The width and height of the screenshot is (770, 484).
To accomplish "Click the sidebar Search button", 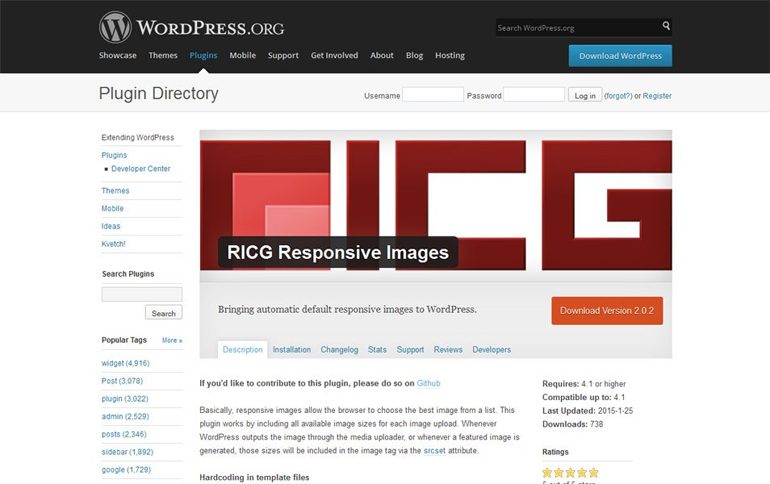I will pos(164,313).
